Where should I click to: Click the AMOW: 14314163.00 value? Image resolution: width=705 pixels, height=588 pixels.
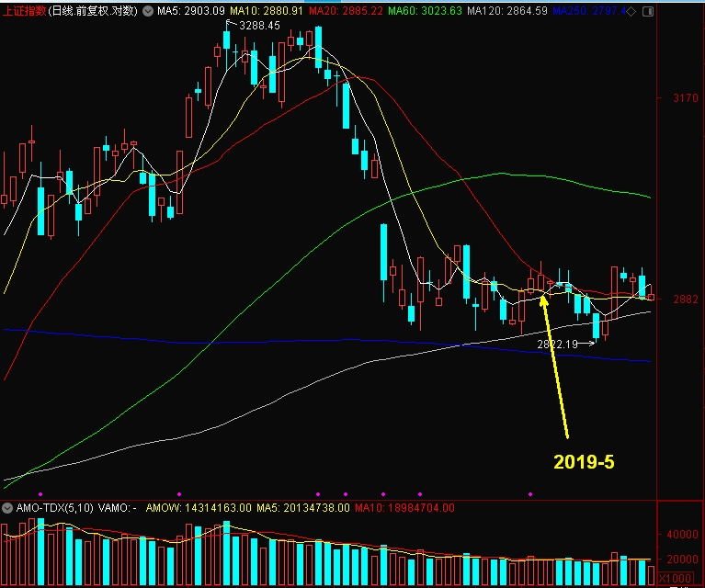[x=199, y=508]
